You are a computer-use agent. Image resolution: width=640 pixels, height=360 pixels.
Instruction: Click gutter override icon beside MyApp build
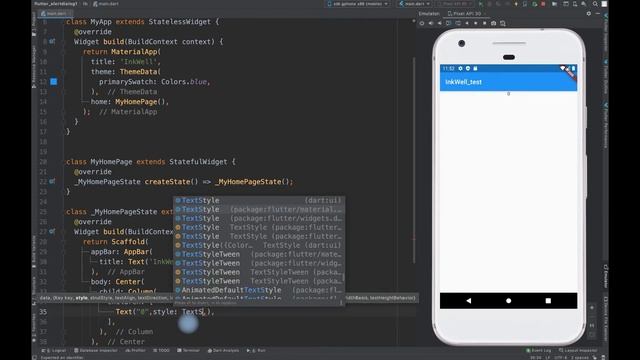pyautogui.click(x=52, y=41)
